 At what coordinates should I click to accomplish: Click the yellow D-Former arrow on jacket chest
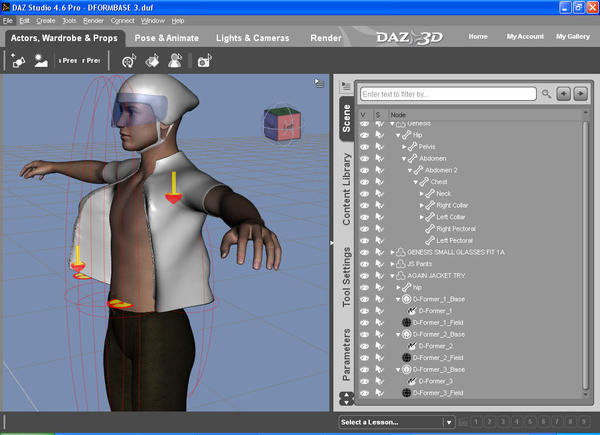(x=173, y=187)
